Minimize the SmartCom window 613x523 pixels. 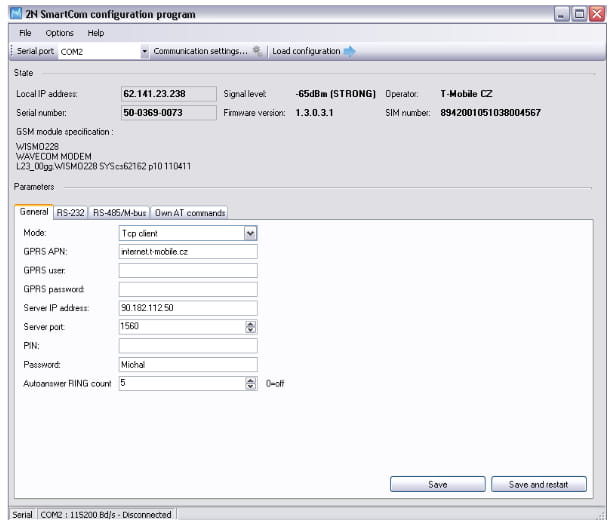tap(561, 14)
